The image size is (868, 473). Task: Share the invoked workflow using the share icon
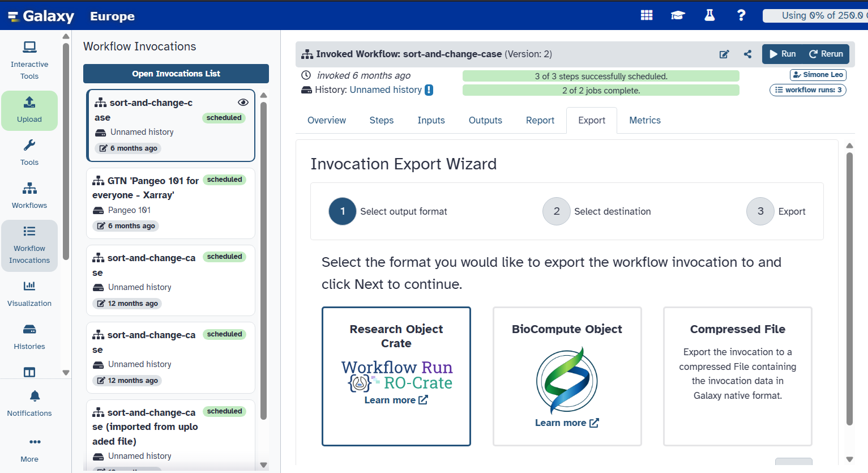pos(747,54)
